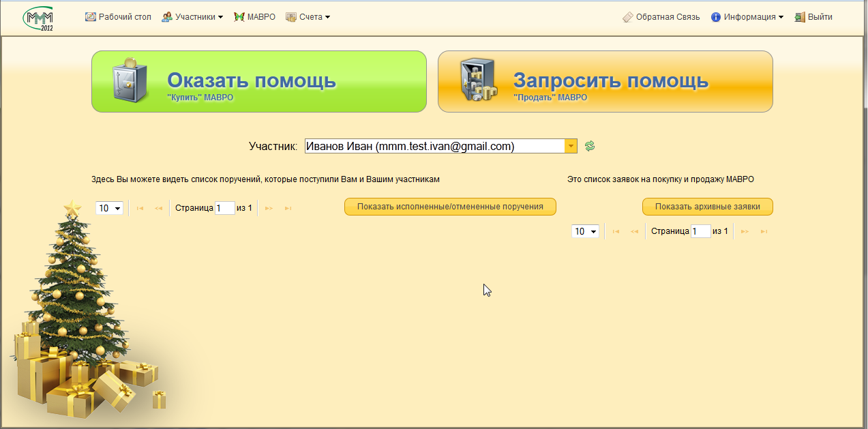Go to previous page in right pager
The height and width of the screenshot is (429, 868).
pos(634,231)
